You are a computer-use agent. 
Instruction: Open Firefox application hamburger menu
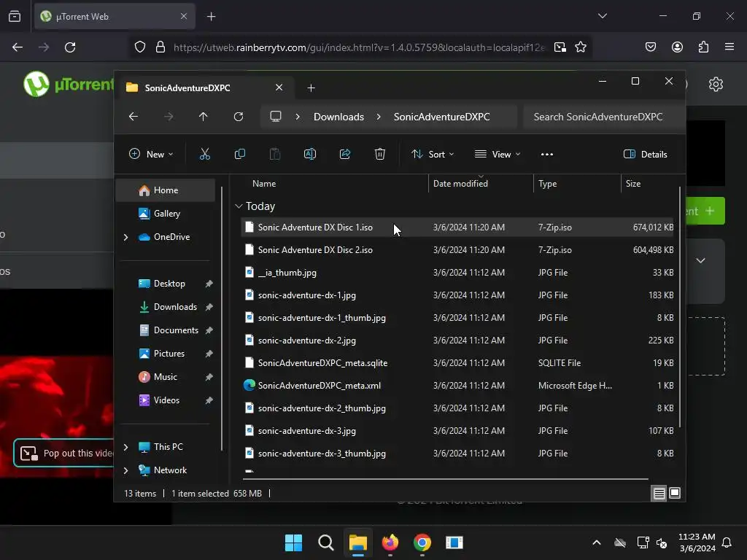tap(729, 47)
